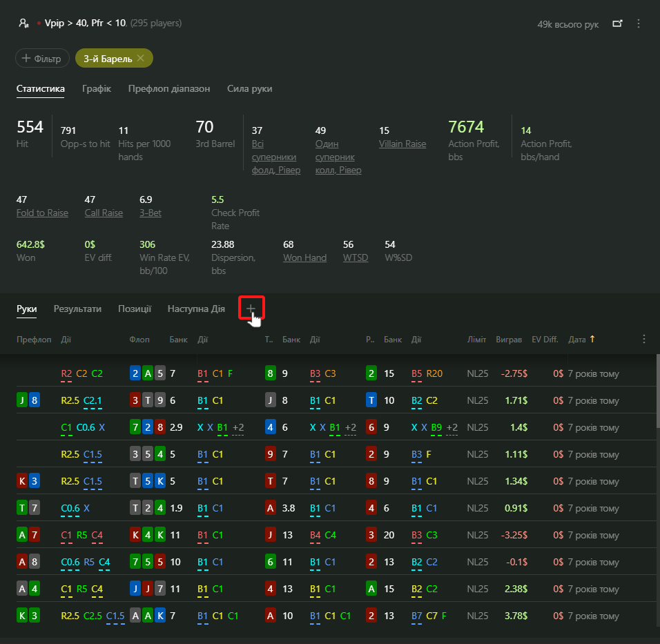
Task: Click the 7674 Action Profit value
Action: (x=466, y=127)
